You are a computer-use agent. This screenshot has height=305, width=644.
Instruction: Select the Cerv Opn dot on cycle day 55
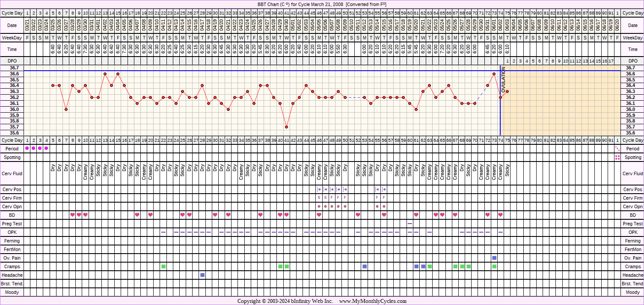(377, 206)
